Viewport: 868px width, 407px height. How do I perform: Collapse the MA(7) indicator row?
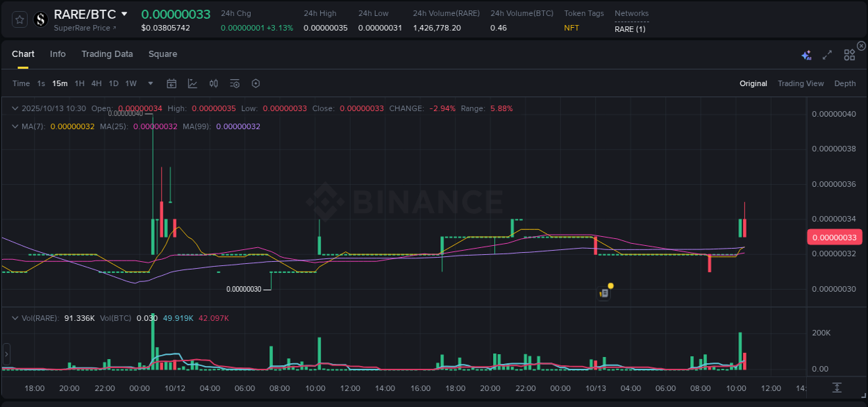point(15,126)
